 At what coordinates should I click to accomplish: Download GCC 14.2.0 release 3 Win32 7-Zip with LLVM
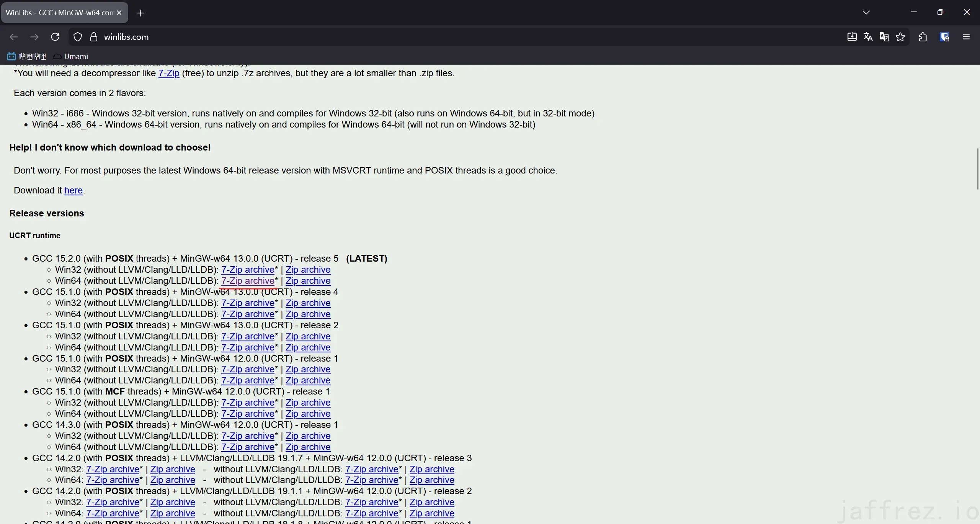(x=113, y=469)
